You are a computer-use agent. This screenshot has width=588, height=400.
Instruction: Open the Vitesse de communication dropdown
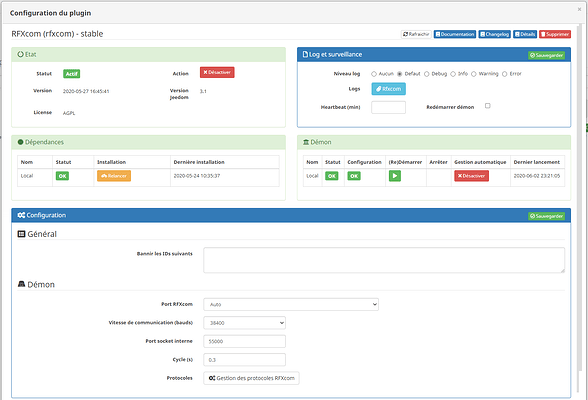[x=244, y=323]
